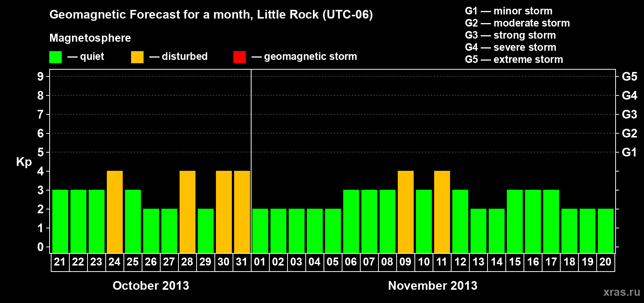Viewport: 644px width, 303px height.
Task: Click the date label 02
Action: point(278,262)
